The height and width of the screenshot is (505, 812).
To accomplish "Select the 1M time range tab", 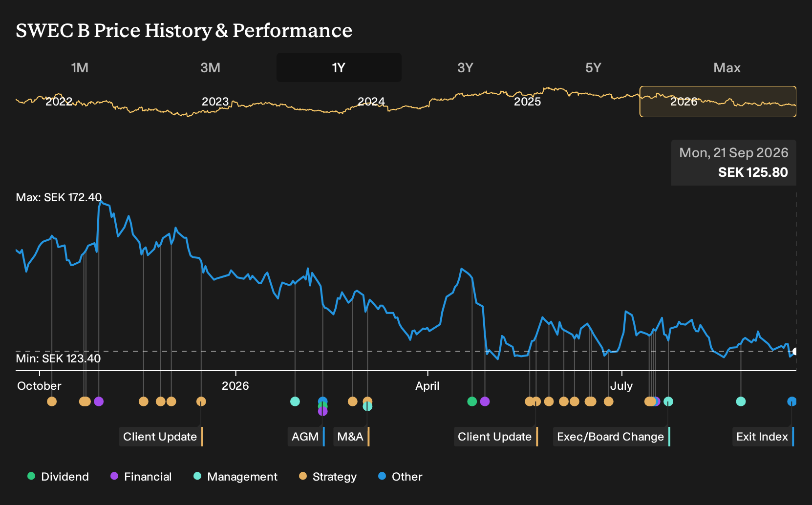I will [x=80, y=67].
